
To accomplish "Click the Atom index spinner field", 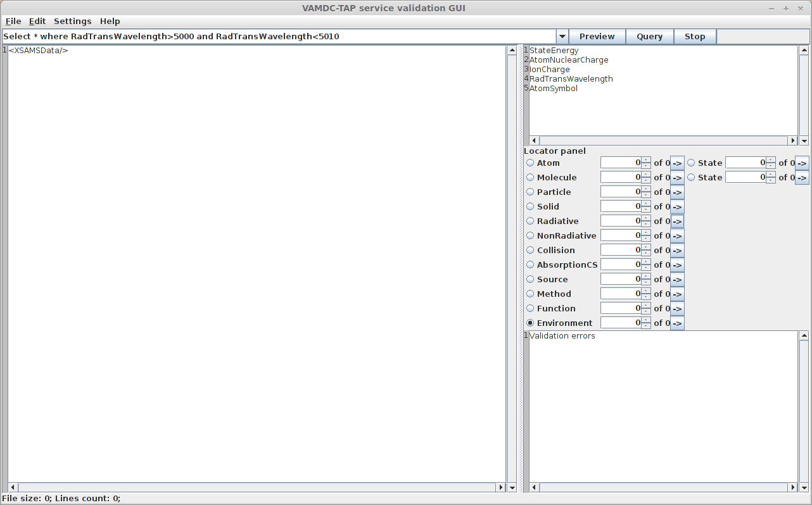I will pyautogui.click(x=621, y=163).
